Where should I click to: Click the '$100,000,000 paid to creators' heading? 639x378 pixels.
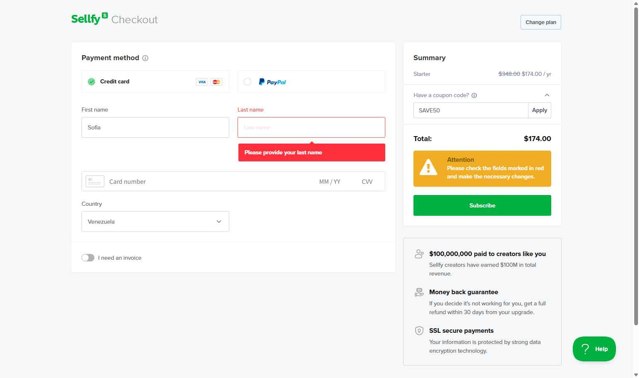pyautogui.click(x=487, y=254)
